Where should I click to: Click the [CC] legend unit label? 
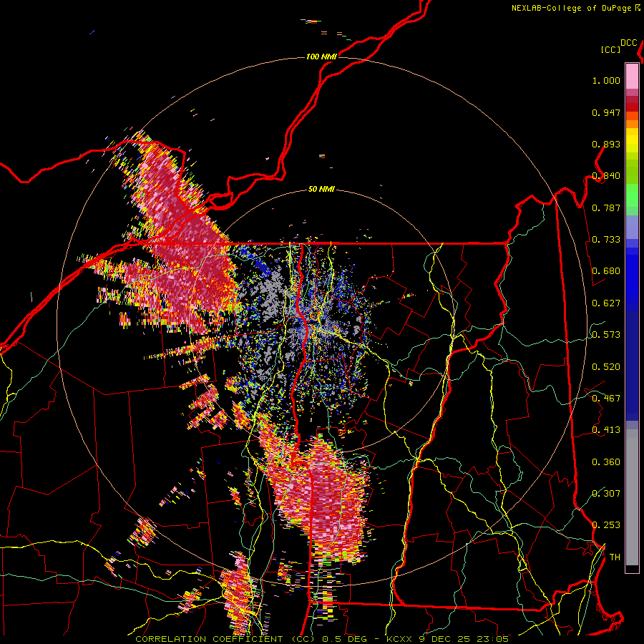point(611,49)
